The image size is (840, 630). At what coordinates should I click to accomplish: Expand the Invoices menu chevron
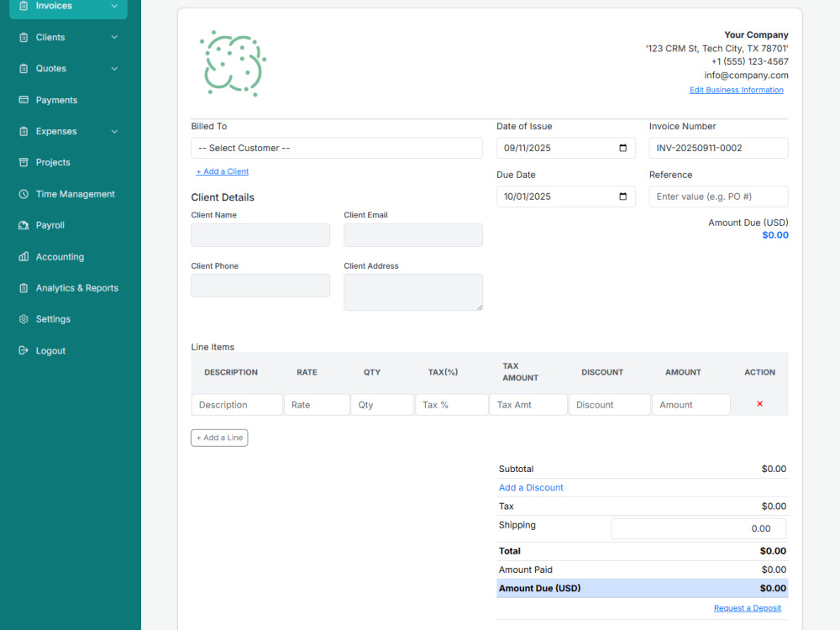pyautogui.click(x=114, y=6)
